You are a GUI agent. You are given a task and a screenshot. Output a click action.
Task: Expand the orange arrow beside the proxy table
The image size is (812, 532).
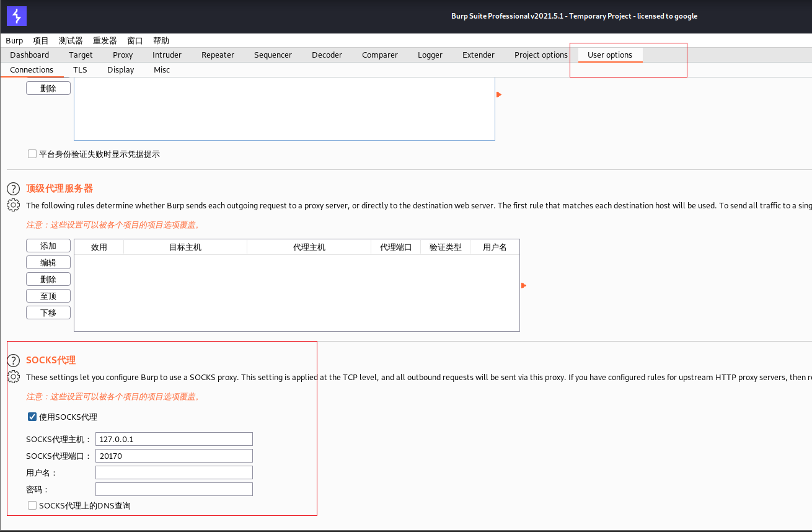click(x=524, y=285)
